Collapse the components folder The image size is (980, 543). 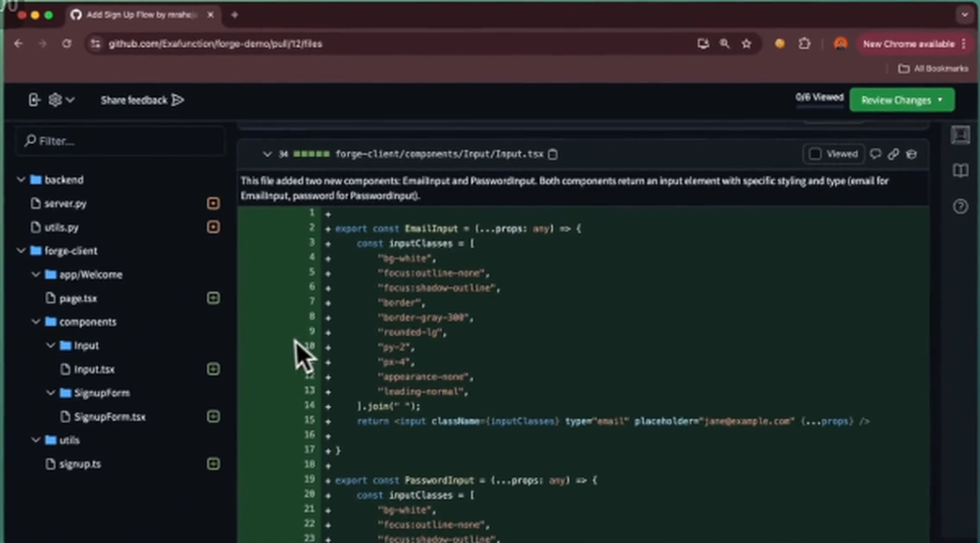35,321
